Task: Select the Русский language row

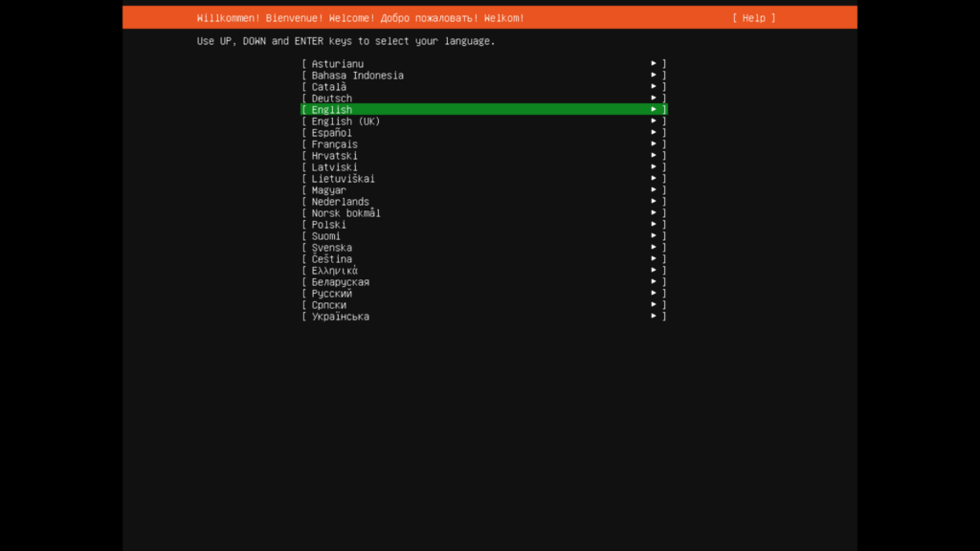Action: coord(483,294)
